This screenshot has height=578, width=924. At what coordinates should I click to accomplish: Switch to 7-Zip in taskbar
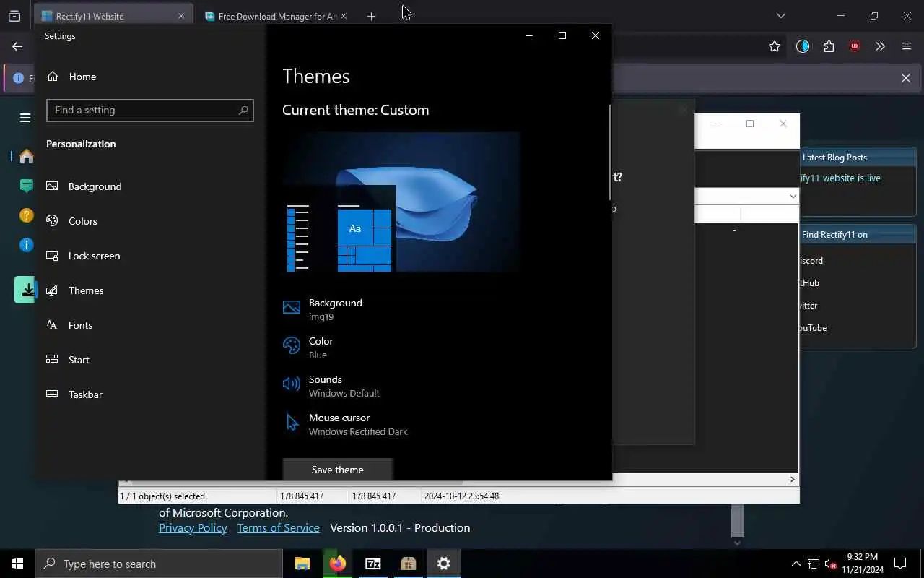pos(372,564)
